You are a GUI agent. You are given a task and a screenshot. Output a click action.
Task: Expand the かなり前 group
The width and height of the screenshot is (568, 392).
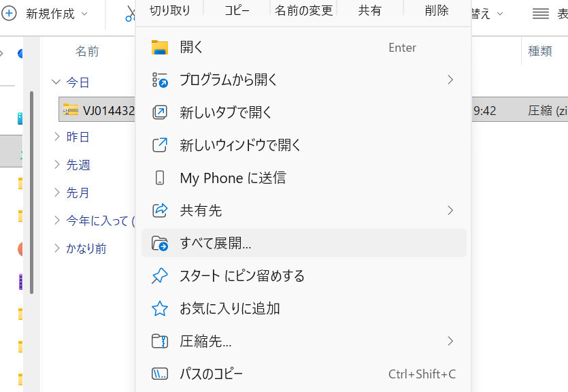point(56,248)
